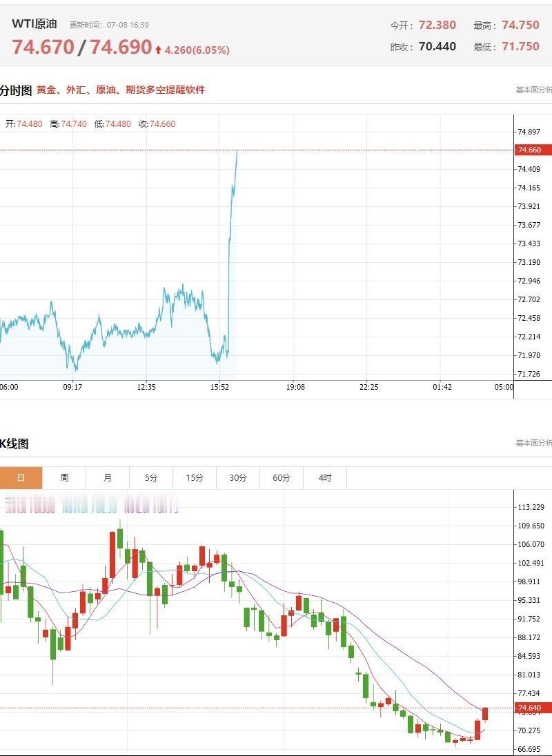Click the 最高 74.750 value

click(520, 25)
